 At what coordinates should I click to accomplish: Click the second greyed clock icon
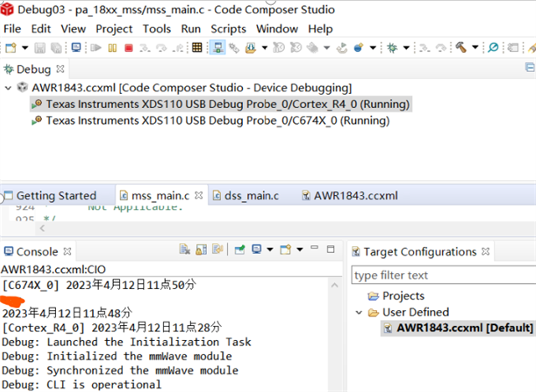coord(296,48)
